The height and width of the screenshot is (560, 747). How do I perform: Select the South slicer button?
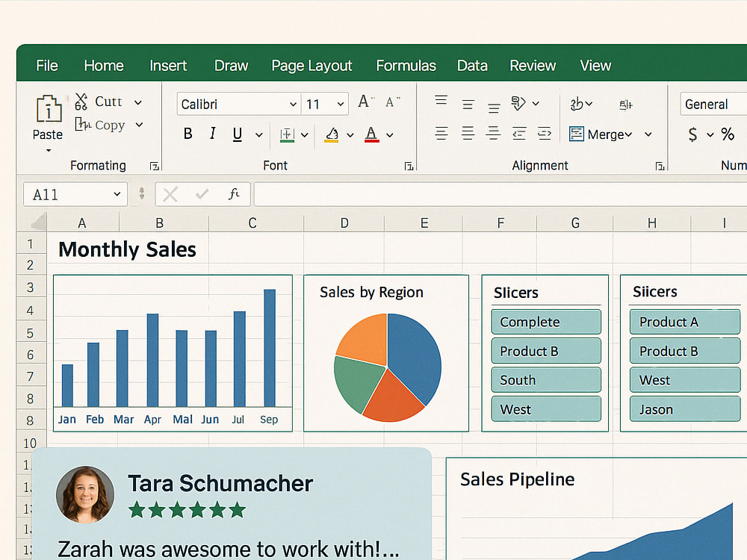pyautogui.click(x=546, y=380)
